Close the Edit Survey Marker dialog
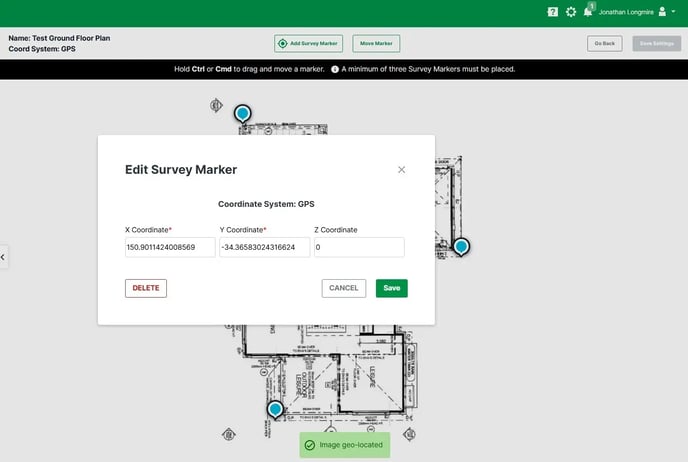The image size is (688, 462). pyautogui.click(x=402, y=170)
